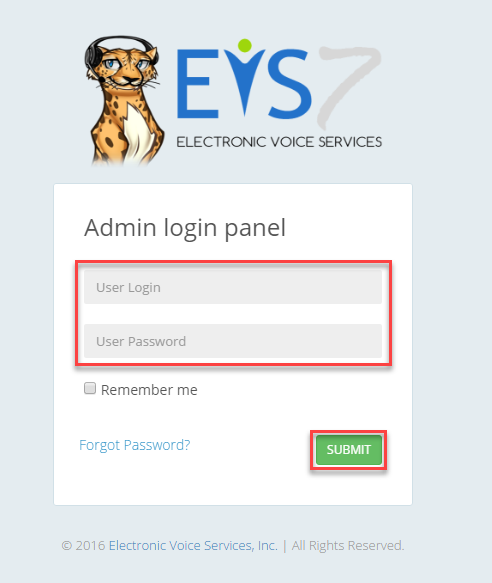
Task: Click the gray number 7 in the logo
Action: coord(348,87)
